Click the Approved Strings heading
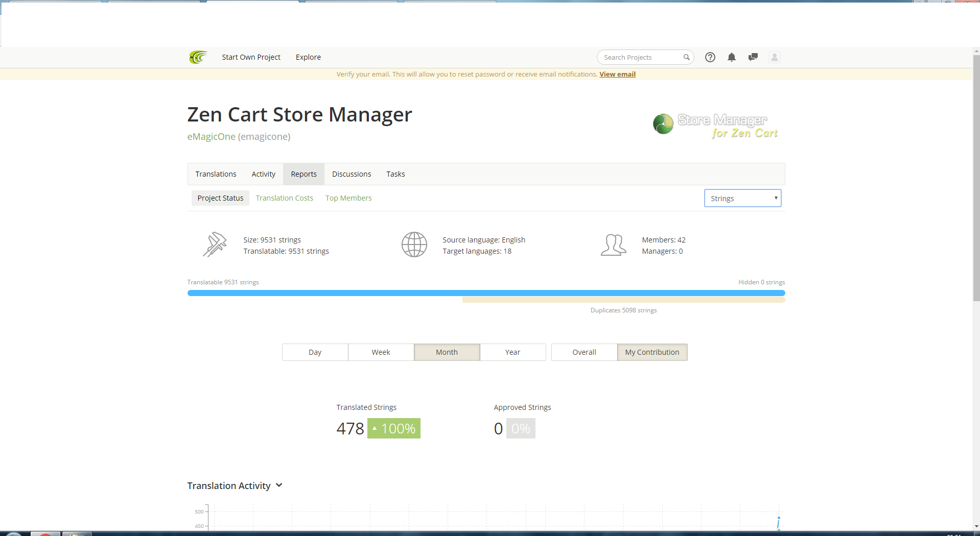The height and width of the screenshot is (536, 980). 522,407
